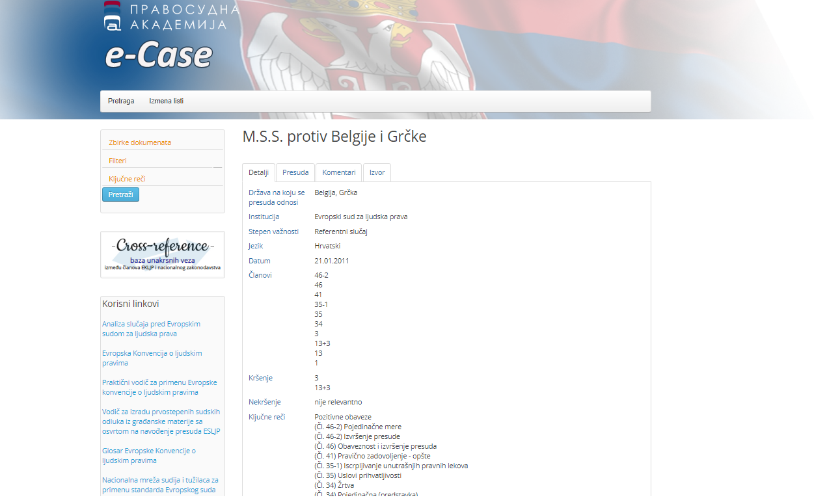Click the Pretraži button
Image resolution: width=814 pixels, height=504 pixels.
[x=120, y=194]
